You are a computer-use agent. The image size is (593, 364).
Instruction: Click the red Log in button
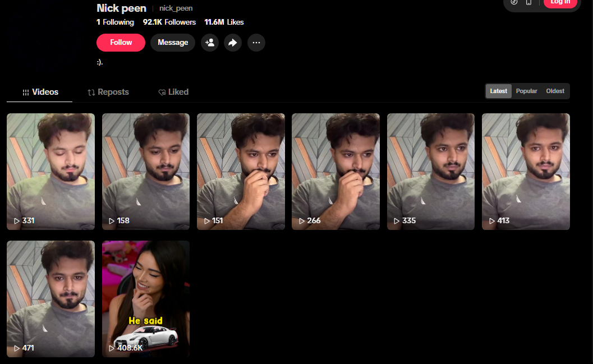560,3
